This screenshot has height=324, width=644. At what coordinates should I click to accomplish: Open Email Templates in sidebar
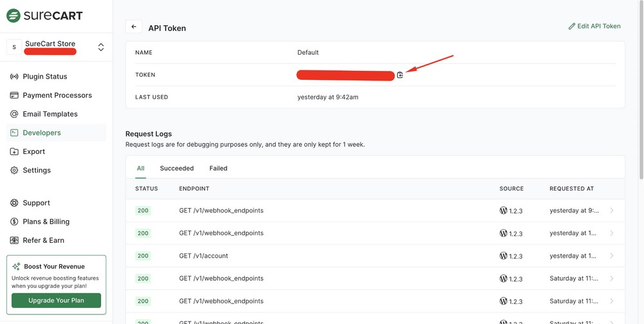(x=50, y=114)
